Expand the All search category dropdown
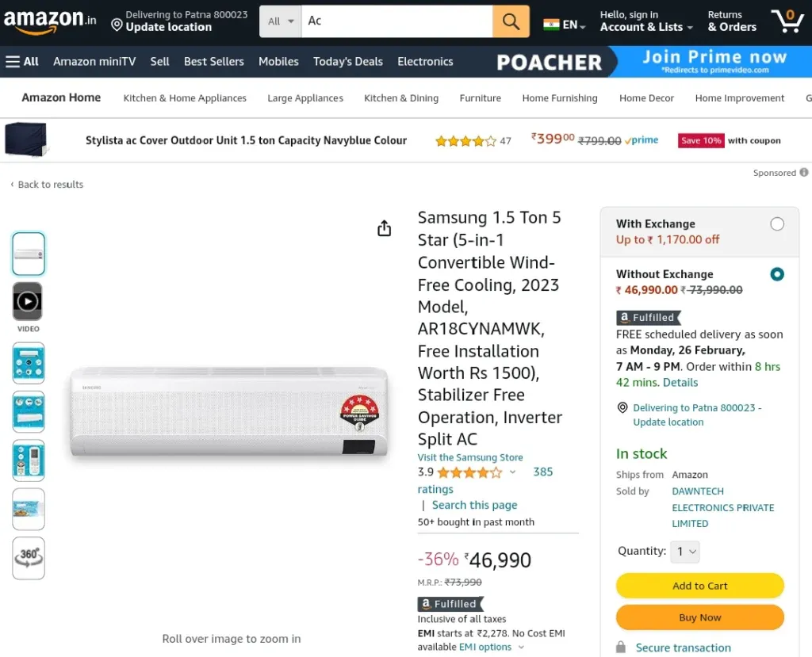Image resolution: width=812 pixels, height=657 pixels. [280, 21]
